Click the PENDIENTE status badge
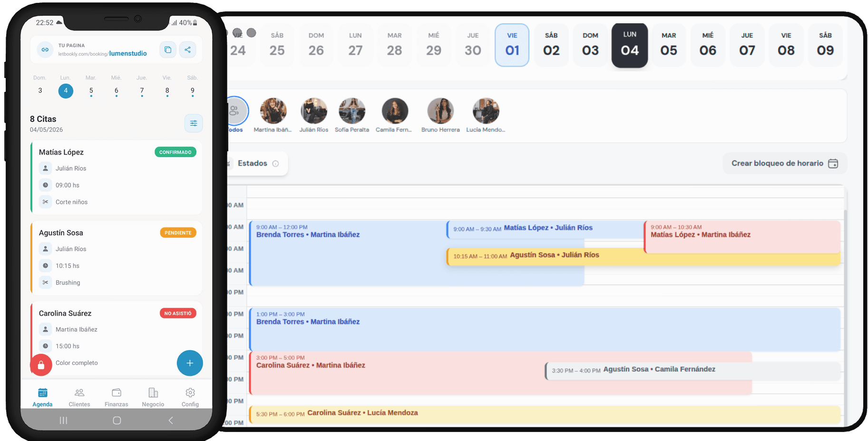868x441 pixels. 178,233
